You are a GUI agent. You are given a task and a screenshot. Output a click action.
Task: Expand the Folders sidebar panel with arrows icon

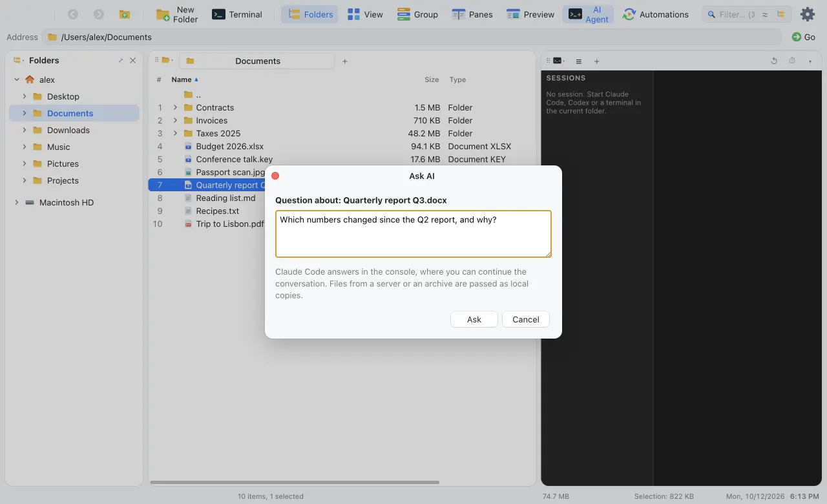click(x=121, y=60)
